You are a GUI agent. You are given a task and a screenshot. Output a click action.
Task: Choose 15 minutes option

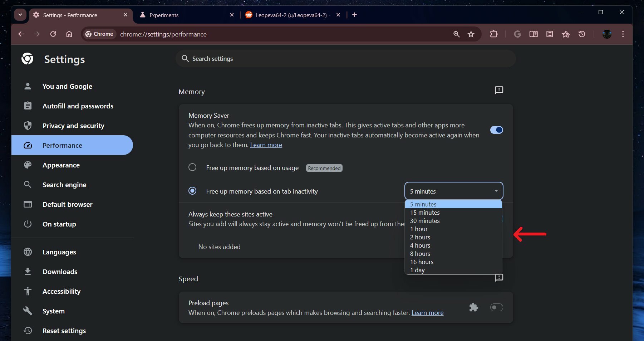(453, 213)
